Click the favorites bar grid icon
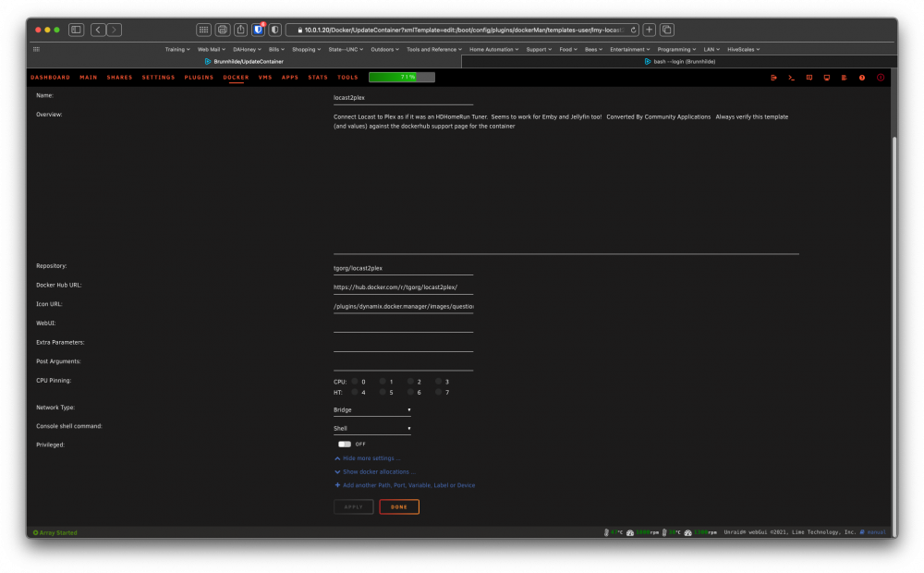 (x=37, y=50)
